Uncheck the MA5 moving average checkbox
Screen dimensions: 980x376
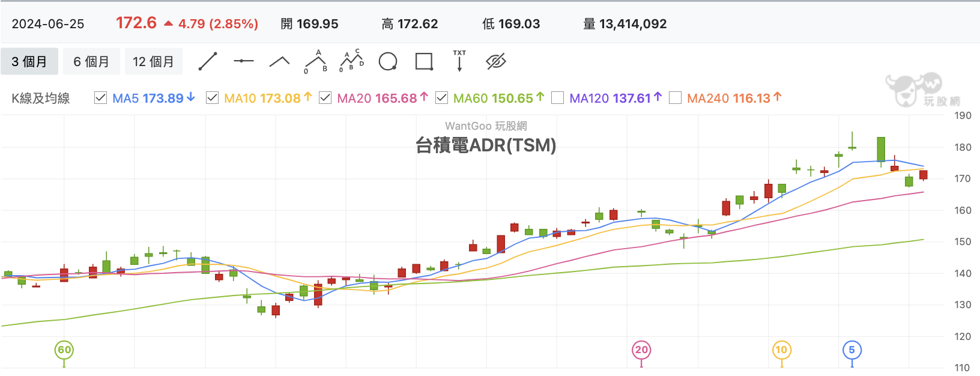pos(100,98)
